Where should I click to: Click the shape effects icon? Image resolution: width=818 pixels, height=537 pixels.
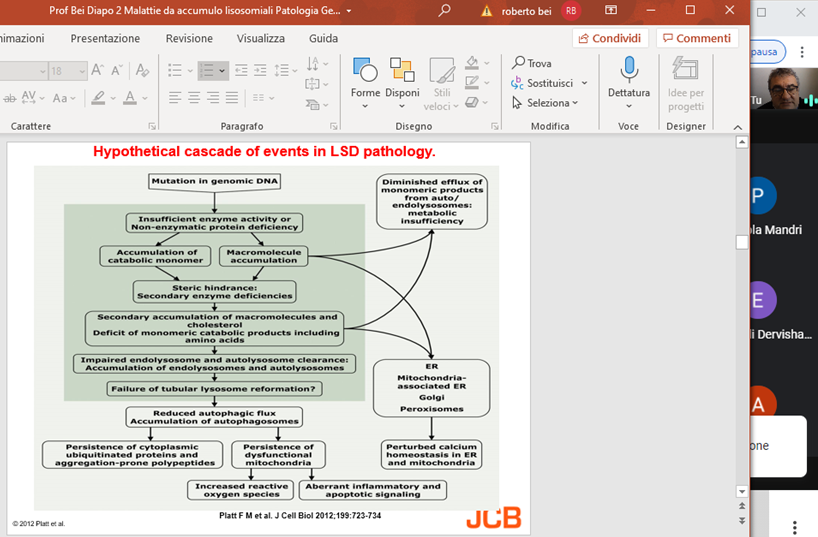[x=472, y=102]
